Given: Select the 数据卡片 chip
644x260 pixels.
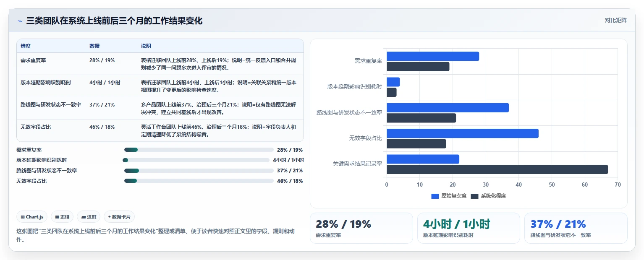Looking at the screenshot, I should 119,217.
